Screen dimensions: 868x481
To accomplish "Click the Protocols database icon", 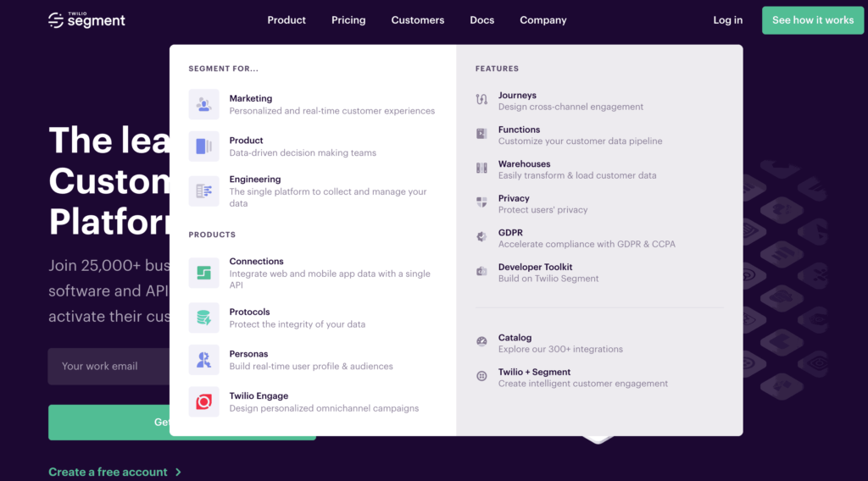I will click(203, 318).
